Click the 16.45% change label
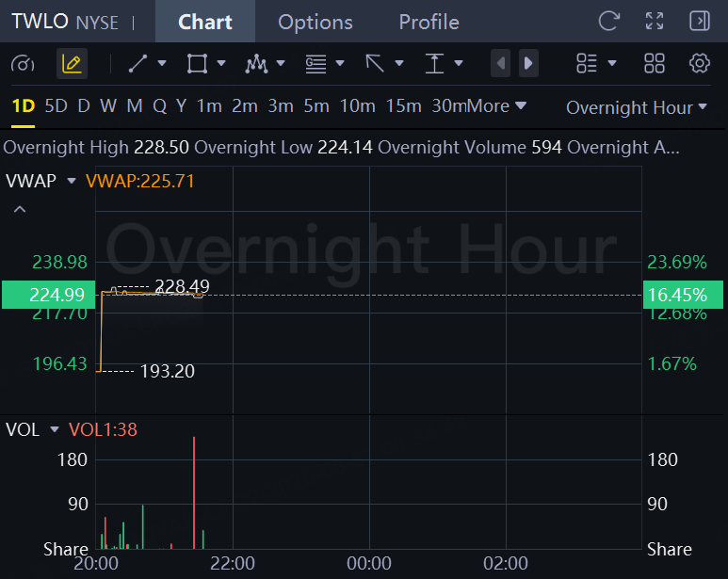Viewport: 728px width, 579px height. coord(683,295)
